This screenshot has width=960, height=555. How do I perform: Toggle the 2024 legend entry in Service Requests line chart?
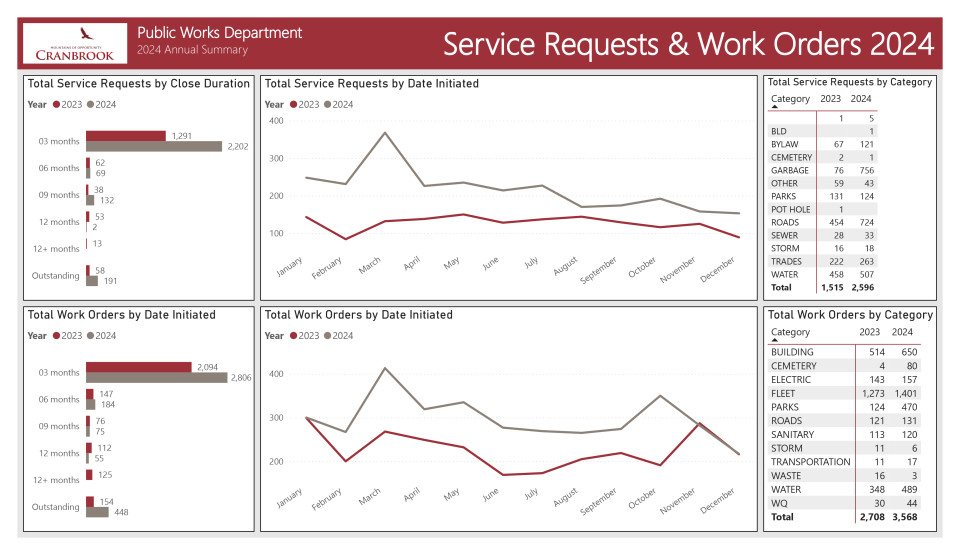[341, 104]
